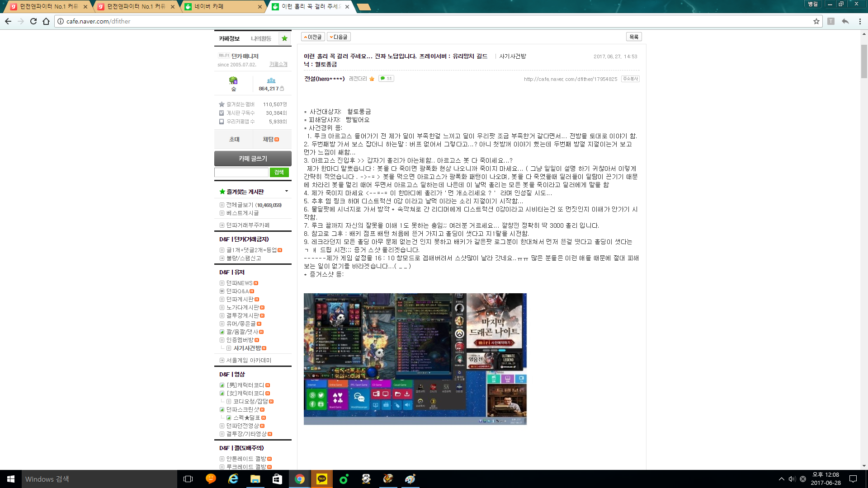Open the 채팅 chat button

click(271, 139)
